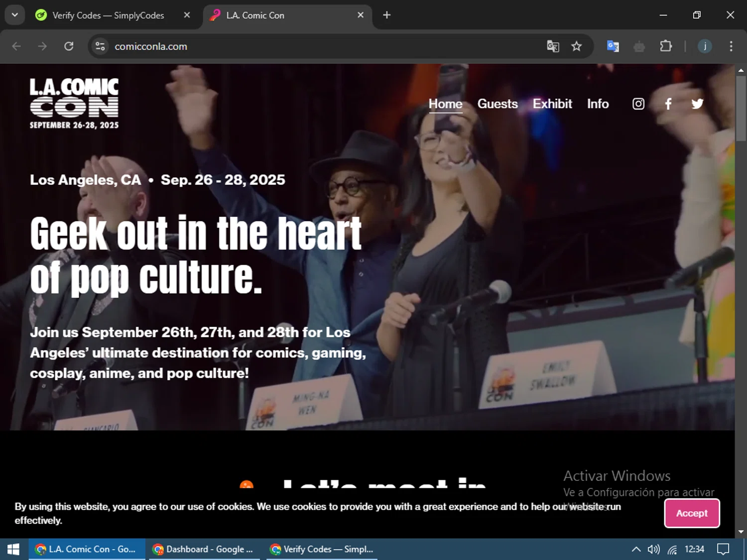This screenshot has width=747, height=560.
Task: Click 'Los Angeles, CA' text
Action: (x=85, y=180)
